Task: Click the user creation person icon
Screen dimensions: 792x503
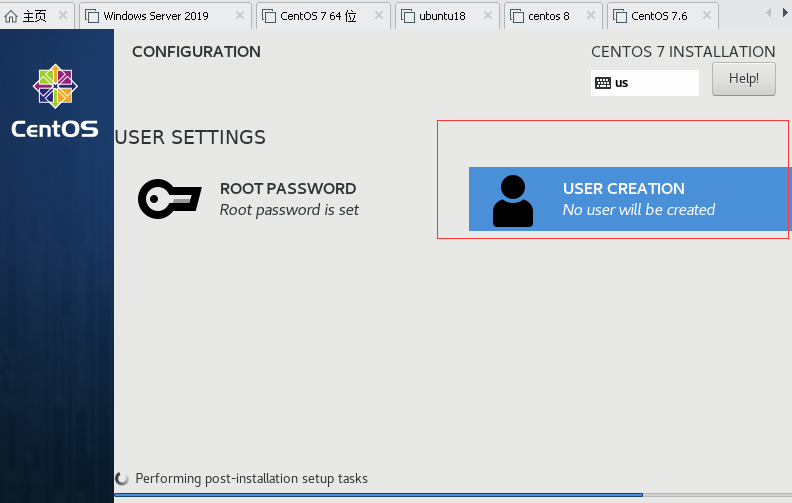Action: [x=513, y=200]
